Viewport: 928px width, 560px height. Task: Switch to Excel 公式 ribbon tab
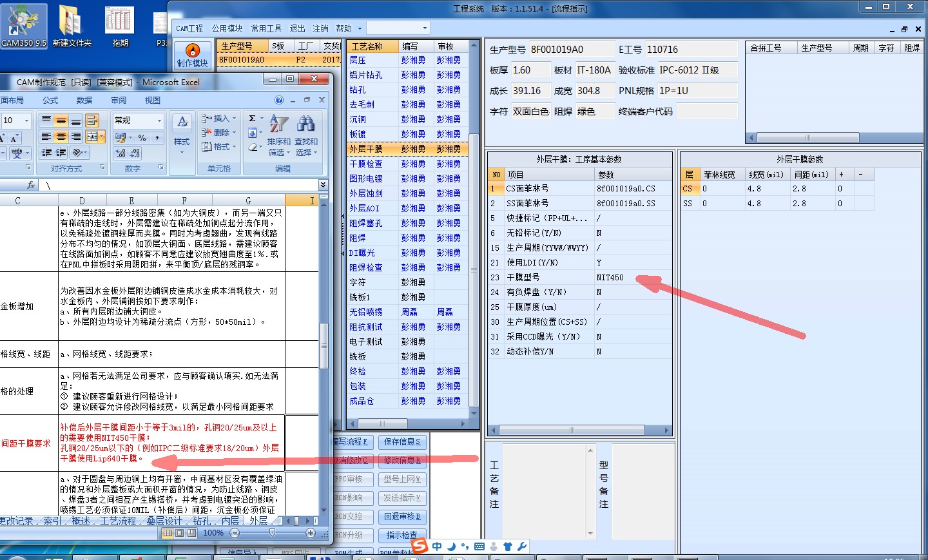coord(50,100)
